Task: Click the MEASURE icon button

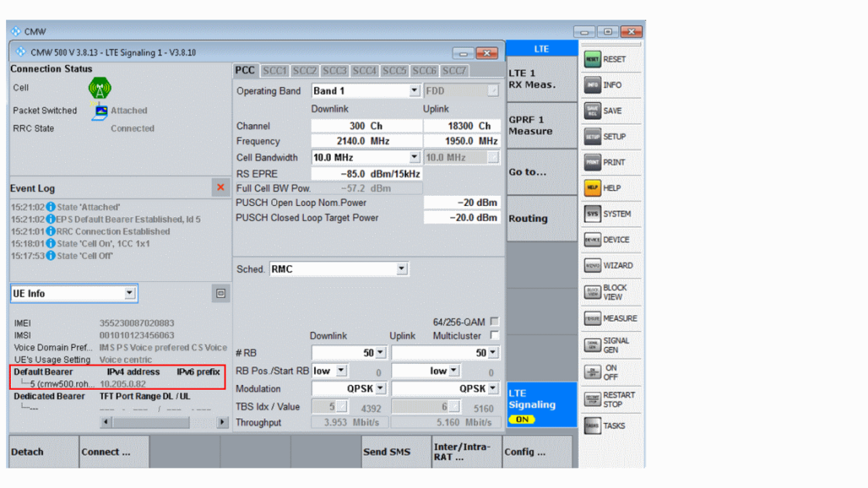Action: (x=592, y=318)
